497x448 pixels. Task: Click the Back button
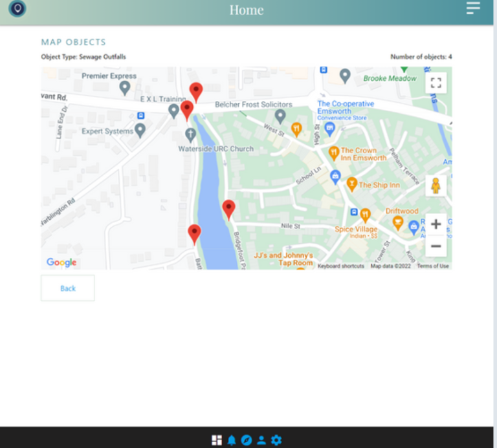pyautogui.click(x=68, y=288)
